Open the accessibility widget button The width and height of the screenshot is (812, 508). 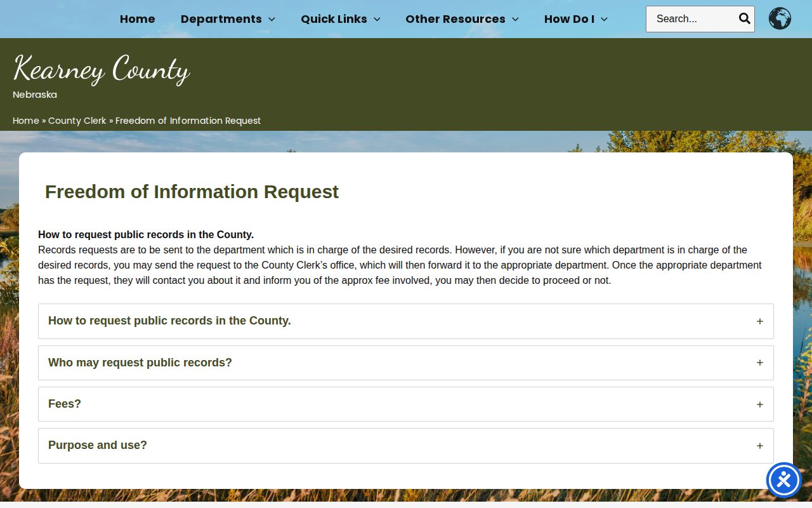[784, 480]
